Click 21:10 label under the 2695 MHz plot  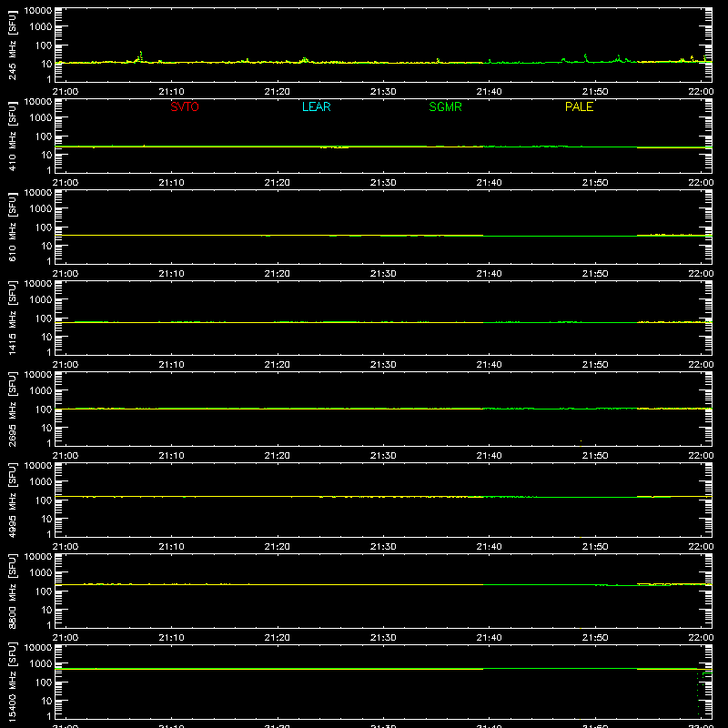171,456
